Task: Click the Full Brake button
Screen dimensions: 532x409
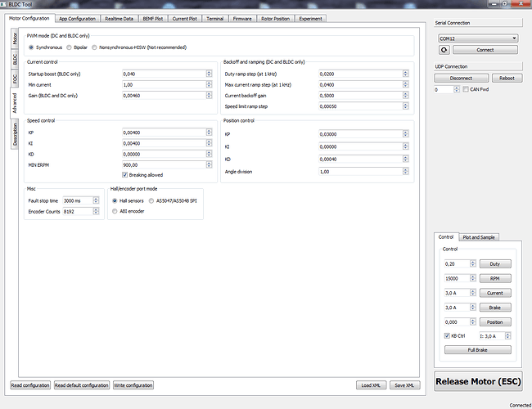Action: [x=477, y=349]
